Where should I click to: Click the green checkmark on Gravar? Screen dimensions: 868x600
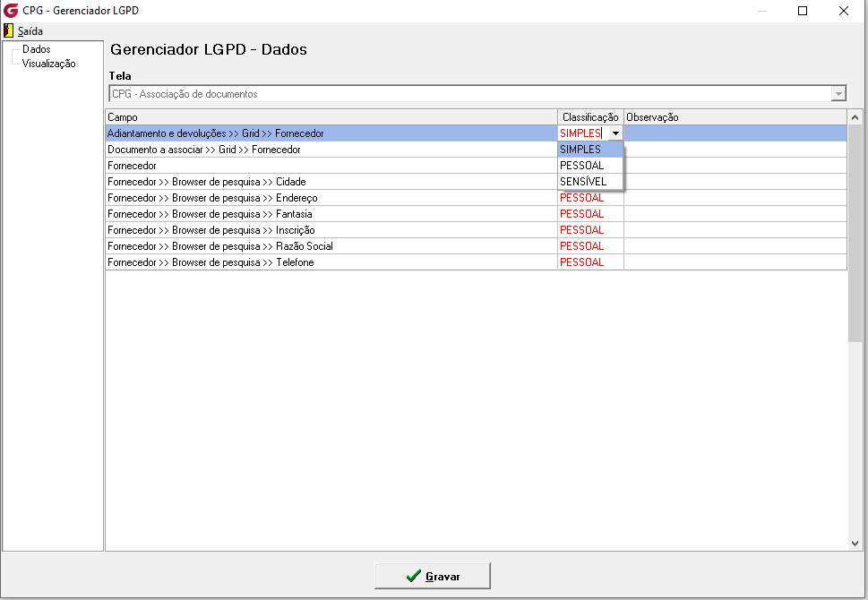414,576
